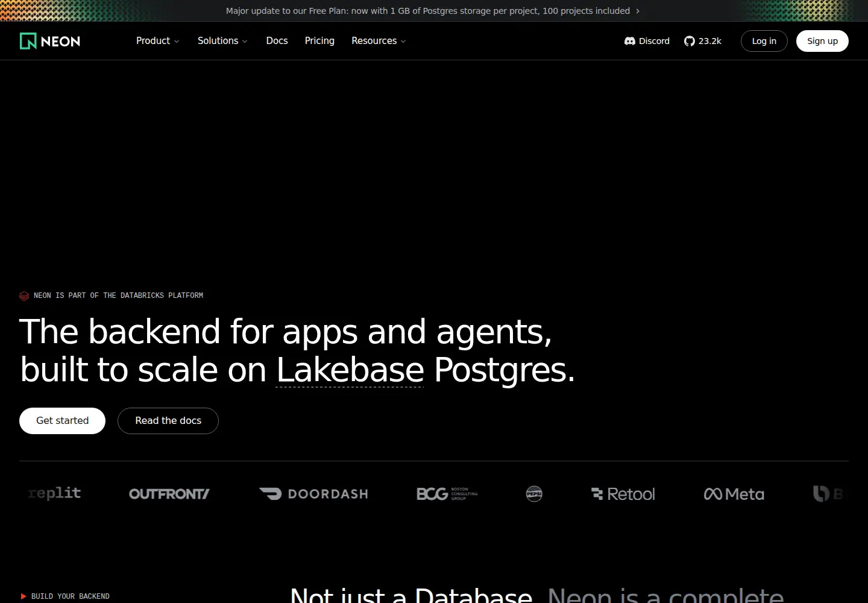Image resolution: width=868 pixels, height=603 pixels.
Task: Open the Discord icon link
Action: click(630, 41)
